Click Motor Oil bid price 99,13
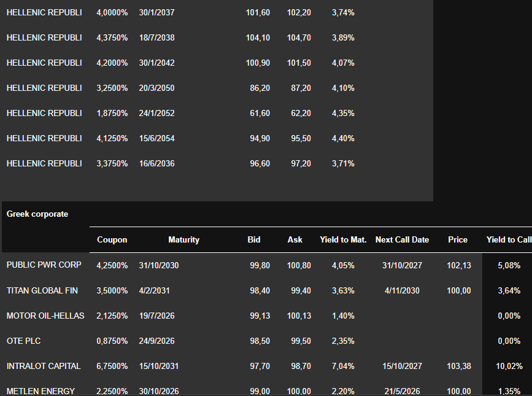 click(x=260, y=316)
